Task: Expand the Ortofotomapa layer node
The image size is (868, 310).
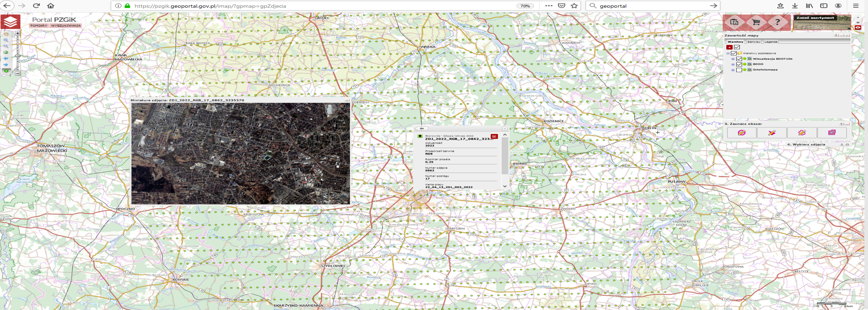Action: coord(733,70)
